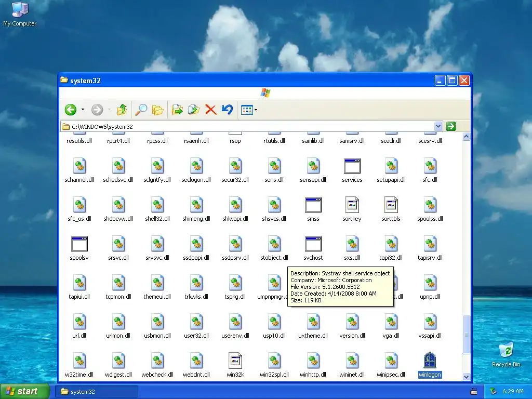
Task: Minimize the system32 window
Action: tap(440, 81)
